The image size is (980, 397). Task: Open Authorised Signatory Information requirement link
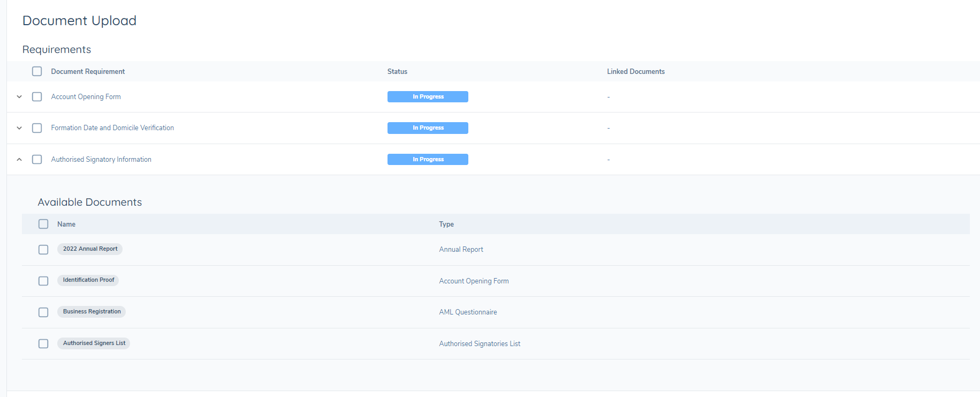click(x=101, y=160)
